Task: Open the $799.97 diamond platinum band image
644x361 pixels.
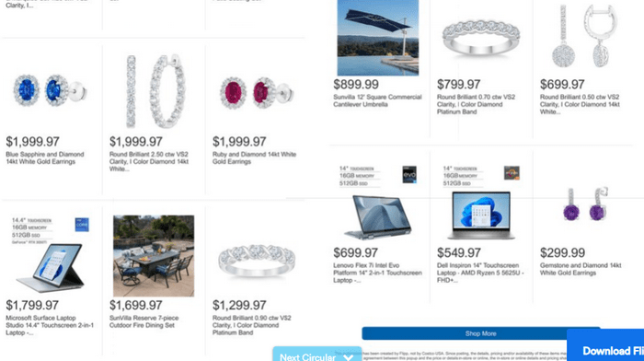Action: pos(481,38)
